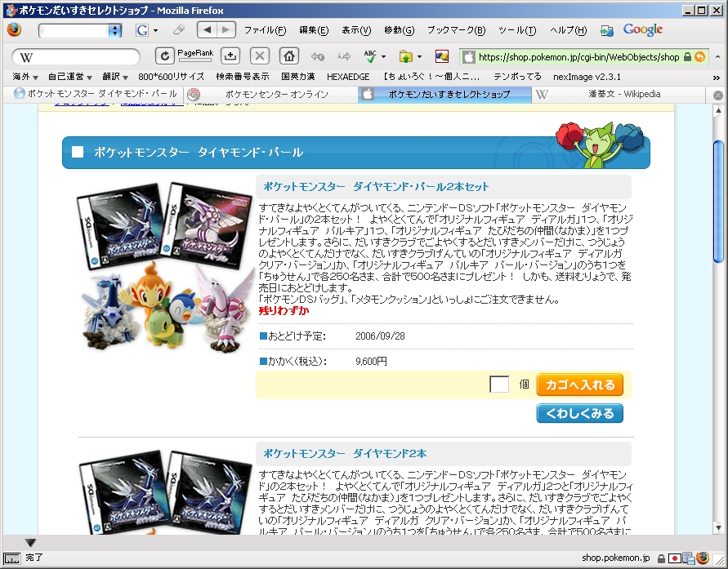Click the orange feed icon in the URL bar
728x569 pixels.
coord(699,57)
